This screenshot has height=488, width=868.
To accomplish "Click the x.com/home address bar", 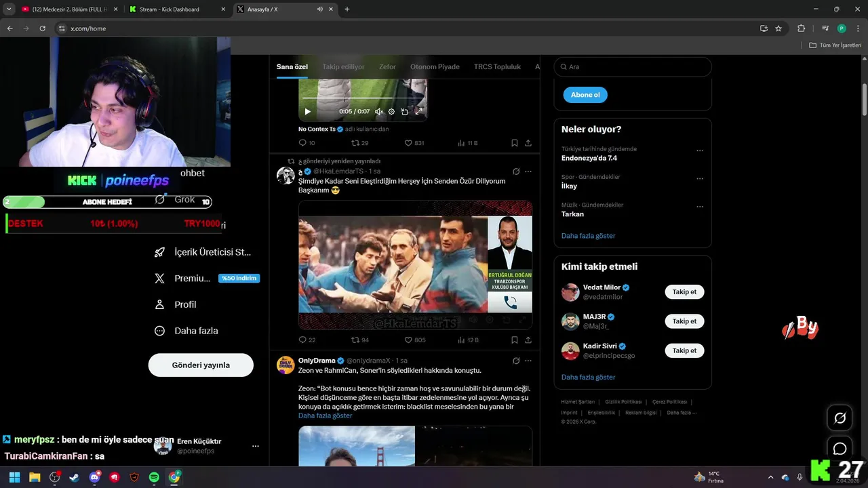I will (407, 28).
